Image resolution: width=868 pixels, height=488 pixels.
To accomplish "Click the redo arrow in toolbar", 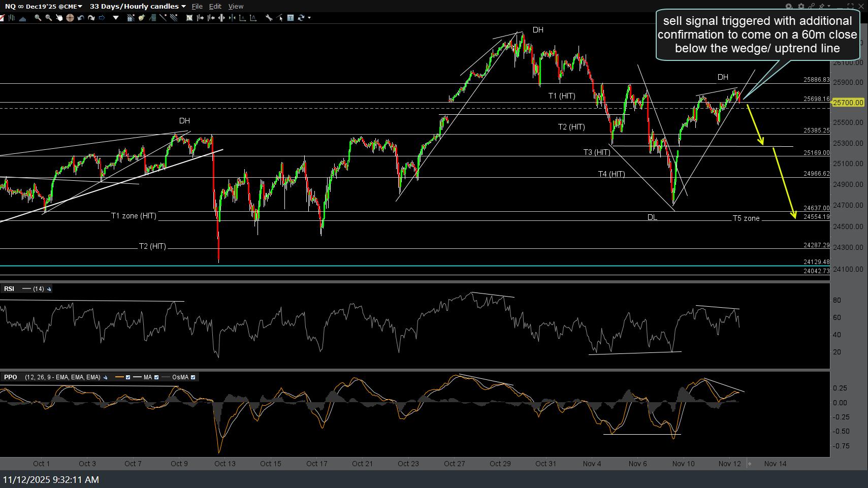I will click(91, 18).
